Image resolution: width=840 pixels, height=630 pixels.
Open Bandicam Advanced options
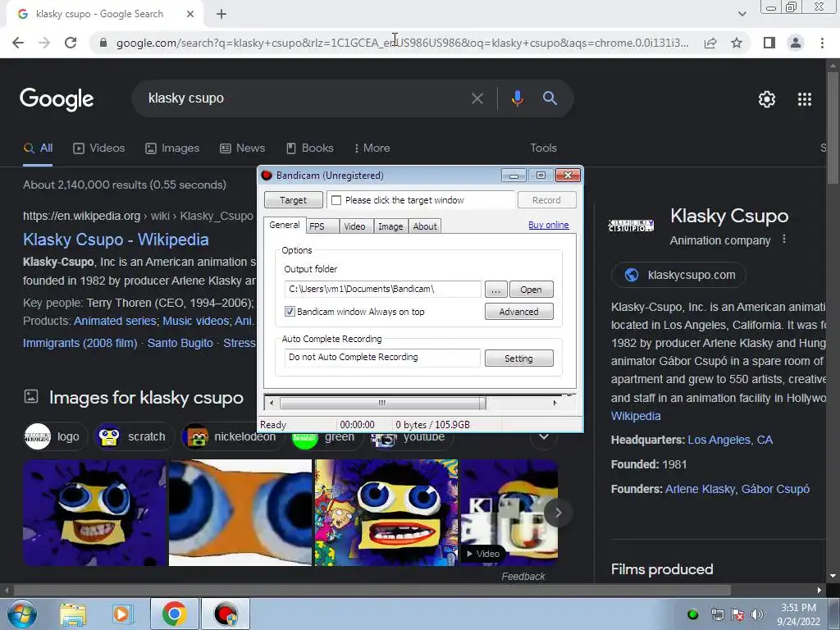[x=518, y=312]
